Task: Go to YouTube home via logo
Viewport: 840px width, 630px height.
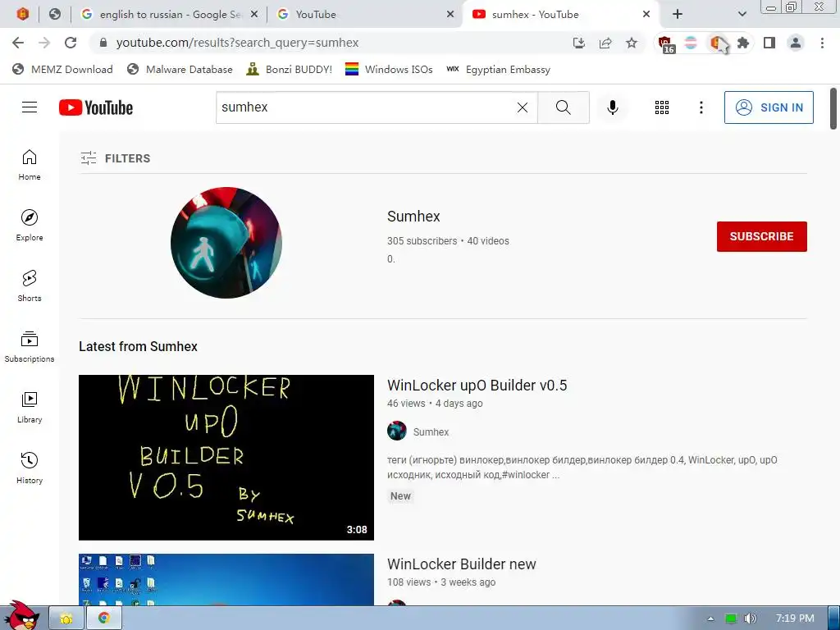Action: point(96,107)
